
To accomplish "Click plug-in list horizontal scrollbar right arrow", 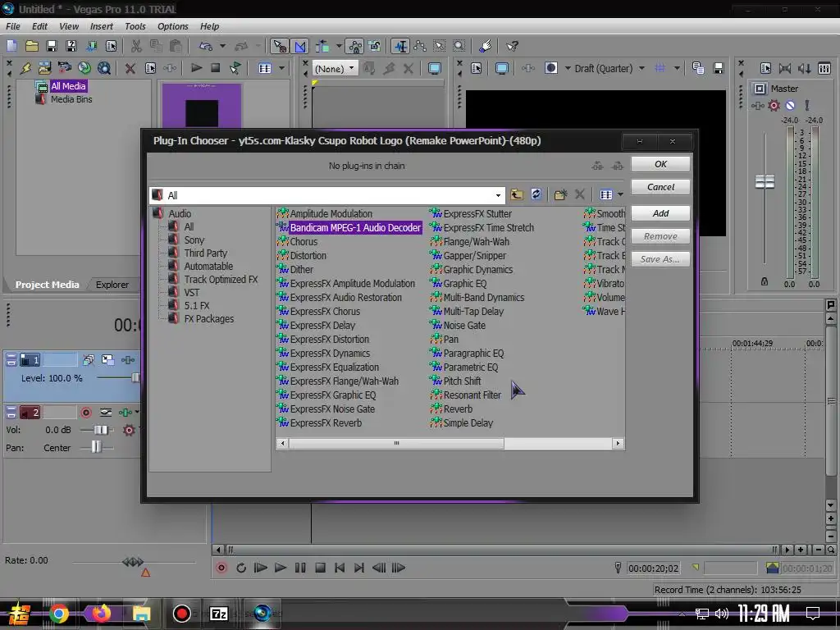I will click(619, 443).
